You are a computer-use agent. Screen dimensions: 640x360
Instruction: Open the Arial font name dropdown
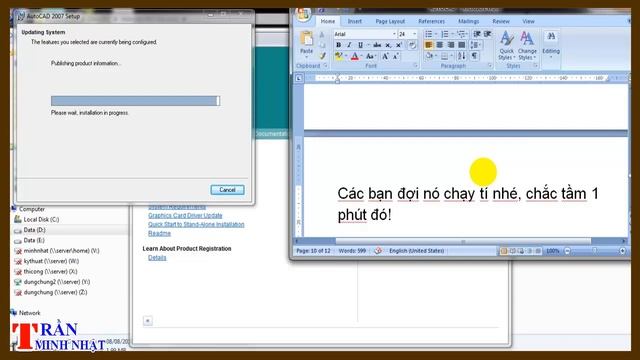tap(394, 34)
